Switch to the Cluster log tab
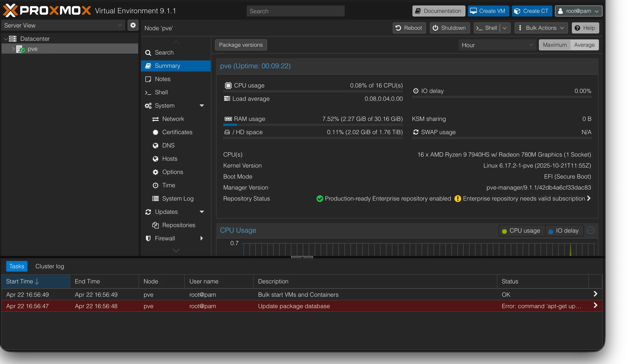 50,266
